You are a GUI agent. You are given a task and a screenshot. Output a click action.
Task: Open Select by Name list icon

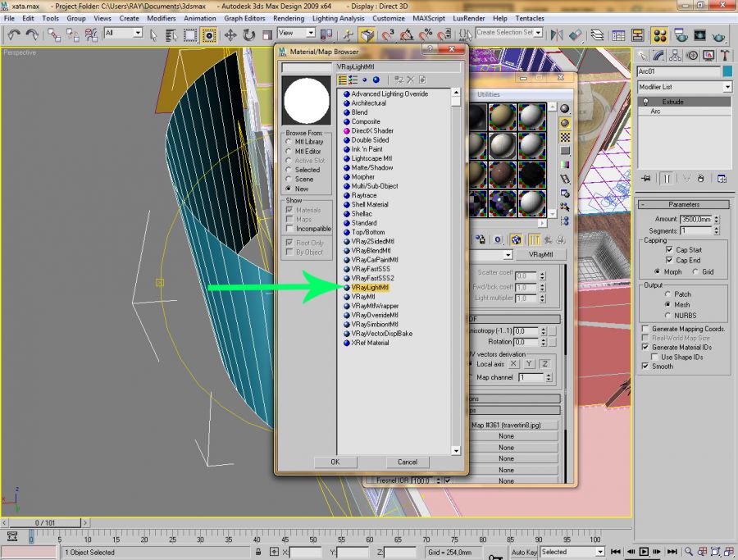tap(171, 35)
